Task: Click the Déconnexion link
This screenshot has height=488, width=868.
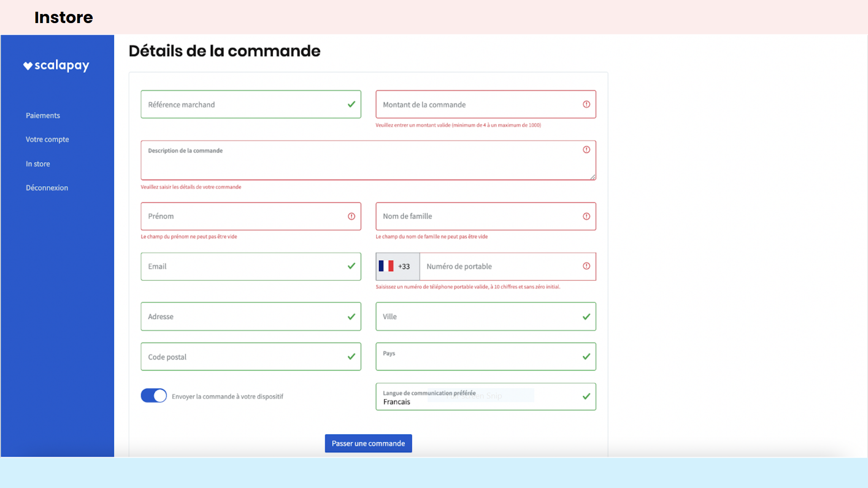Action: point(47,188)
